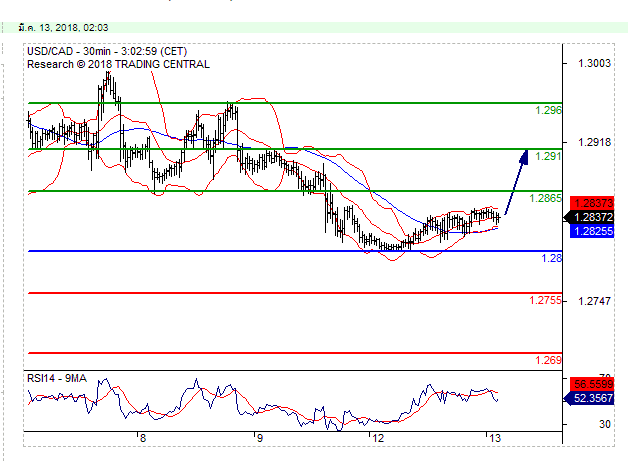Click the date header 'มี.ค. 13, 2018, 02:03'

coord(63,28)
